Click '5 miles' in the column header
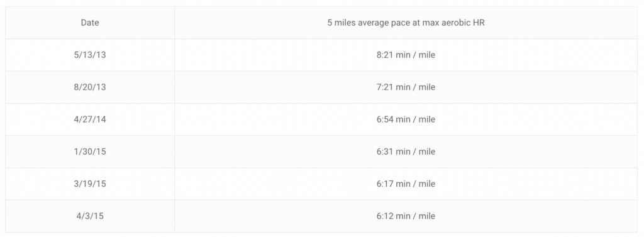The image size is (644, 237). pos(341,23)
